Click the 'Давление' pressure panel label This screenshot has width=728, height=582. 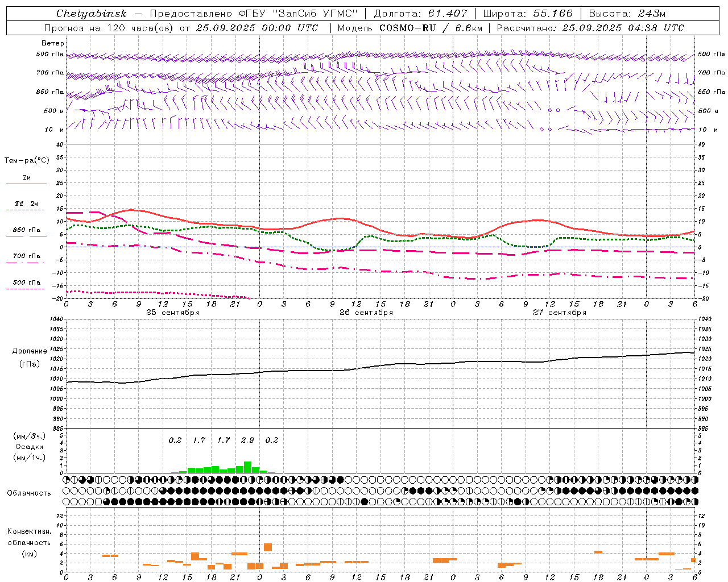[x=30, y=351]
